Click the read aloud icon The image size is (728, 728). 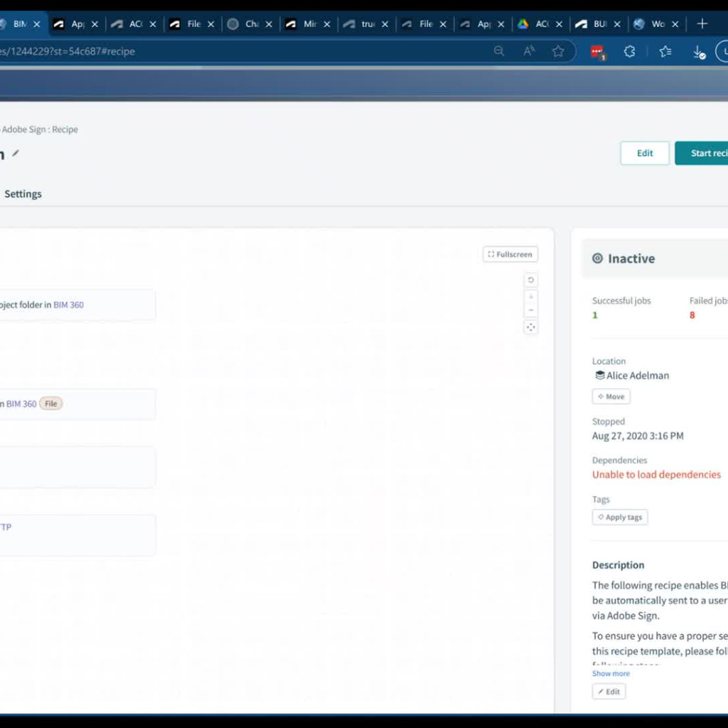click(x=528, y=51)
